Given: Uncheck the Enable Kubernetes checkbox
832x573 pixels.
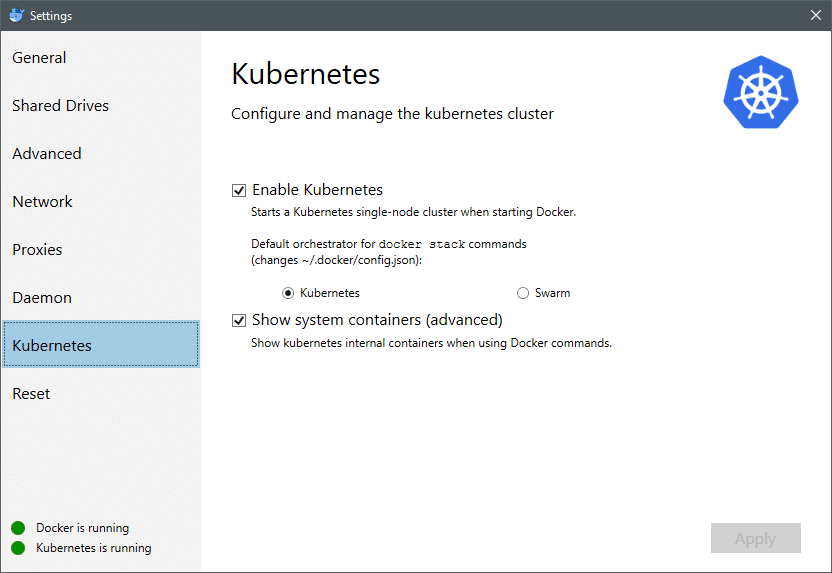Looking at the screenshot, I should [x=239, y=190].
